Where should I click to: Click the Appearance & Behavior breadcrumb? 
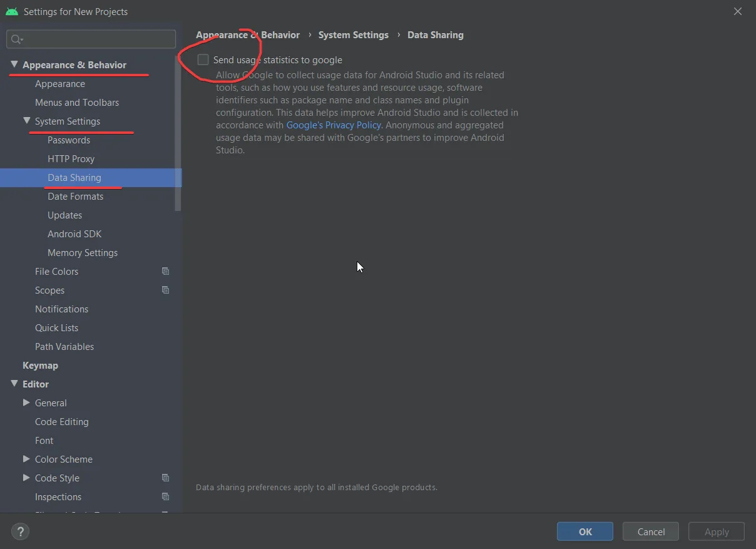point(248,35)
